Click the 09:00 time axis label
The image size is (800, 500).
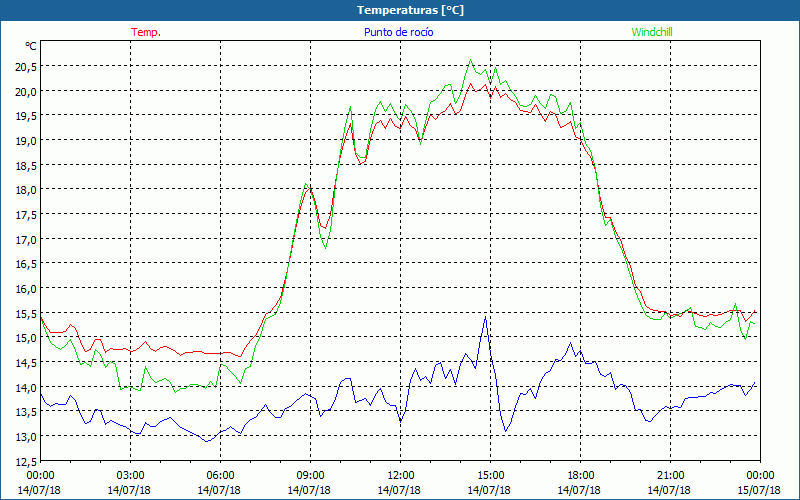coord(311,476)
